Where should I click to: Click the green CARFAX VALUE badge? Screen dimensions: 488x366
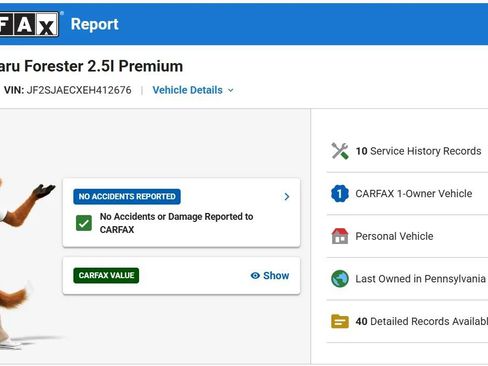click(106, 275)
